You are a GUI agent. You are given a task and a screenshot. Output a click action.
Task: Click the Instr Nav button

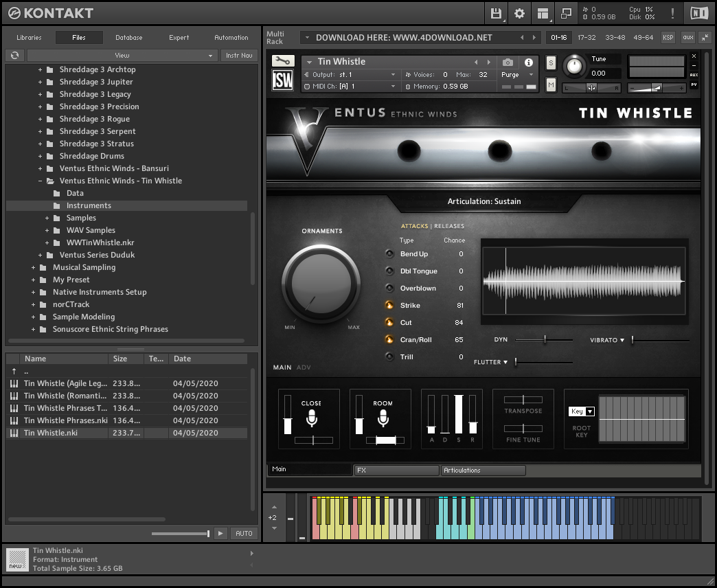[238, 56]
